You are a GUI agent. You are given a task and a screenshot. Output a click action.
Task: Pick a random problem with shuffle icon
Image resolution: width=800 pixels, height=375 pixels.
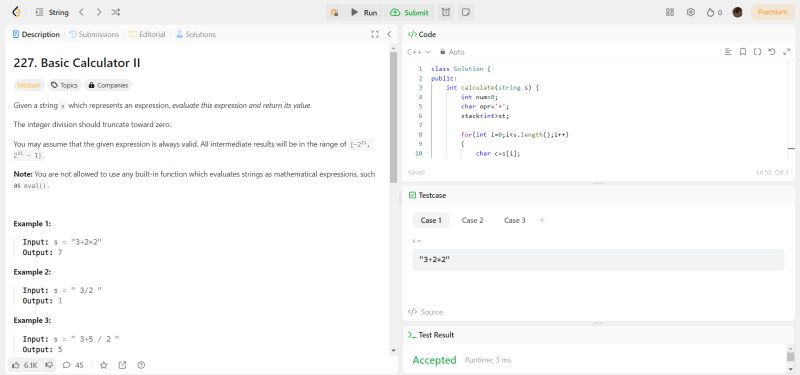116,12
